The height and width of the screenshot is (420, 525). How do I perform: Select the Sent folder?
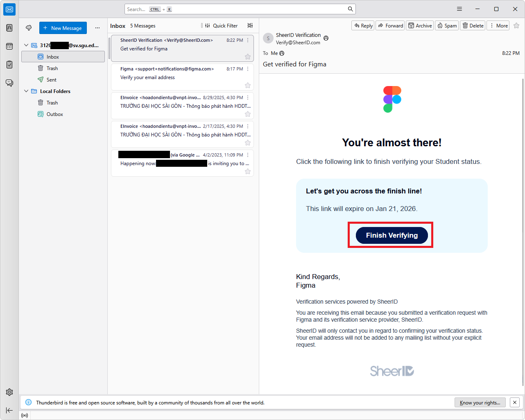63,80
